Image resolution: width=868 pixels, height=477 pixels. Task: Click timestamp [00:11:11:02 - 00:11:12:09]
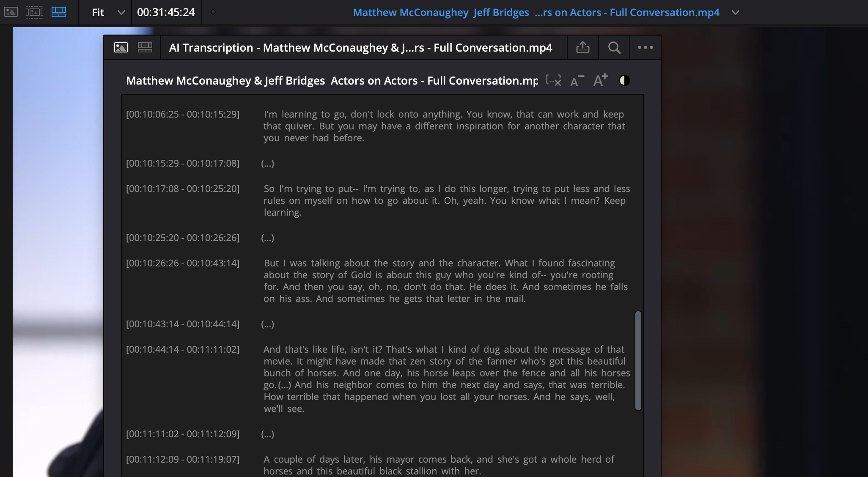click(x=183, y=434)
